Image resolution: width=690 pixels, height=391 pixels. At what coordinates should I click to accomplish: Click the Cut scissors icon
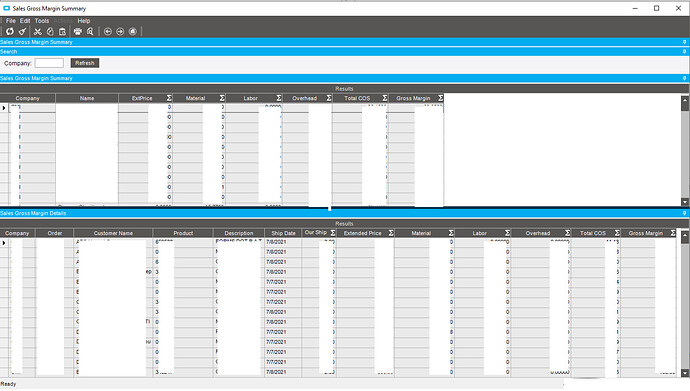37,31
